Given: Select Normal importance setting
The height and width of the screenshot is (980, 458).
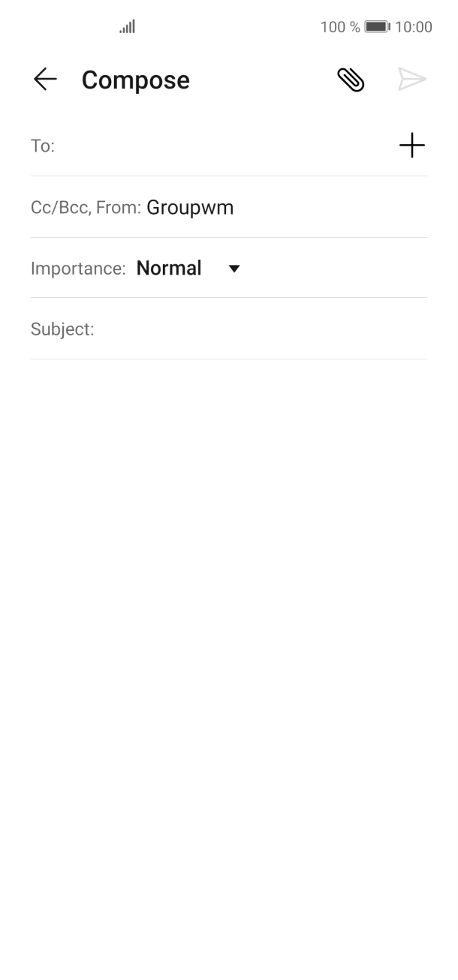Looking at the screenshot, I should [170, 268].
